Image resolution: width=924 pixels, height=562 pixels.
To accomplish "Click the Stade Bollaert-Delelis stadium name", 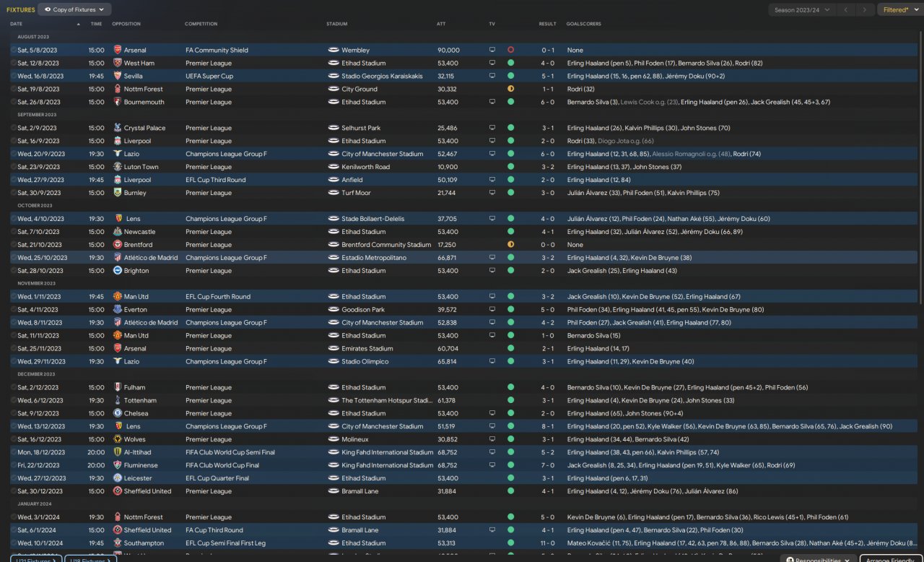I will pos(373,219).
